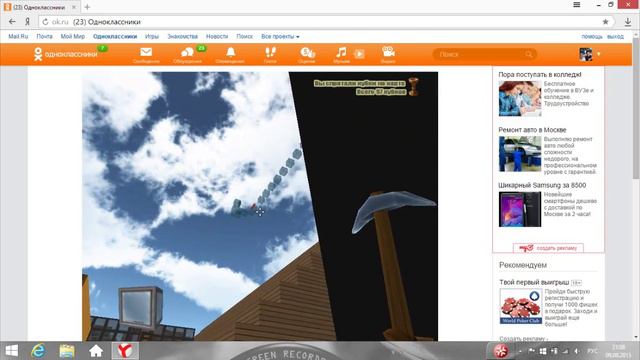The width and height of the screenshot is (640, 360).
Task: Click the Yandex Я button near address bar
Action: (x=27, y=22)
